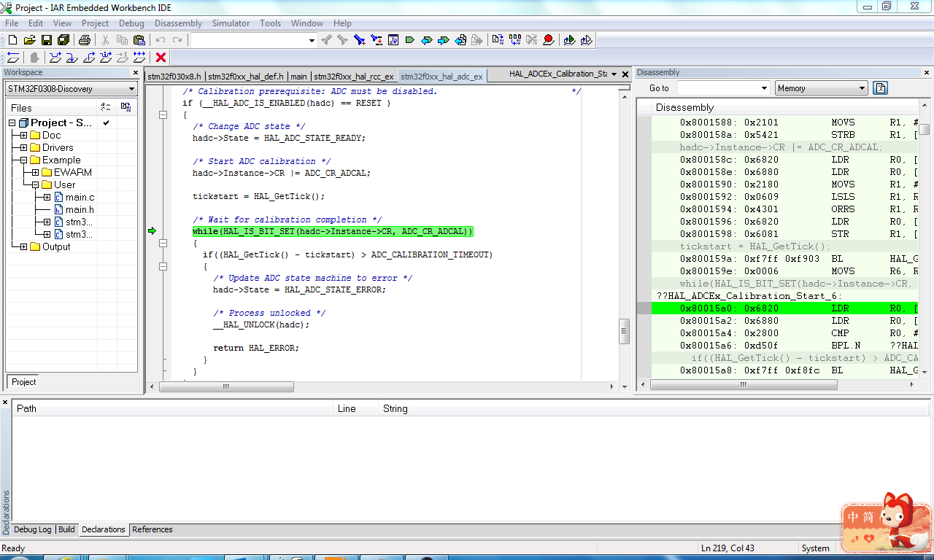Switch to the stm32f0xx_hal_def.h tab

point(246,76)
